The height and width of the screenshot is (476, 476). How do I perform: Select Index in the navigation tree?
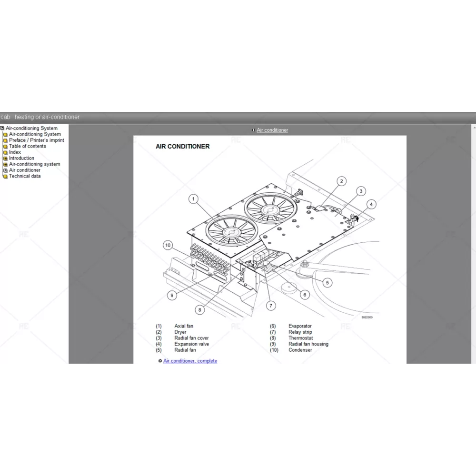15,152
